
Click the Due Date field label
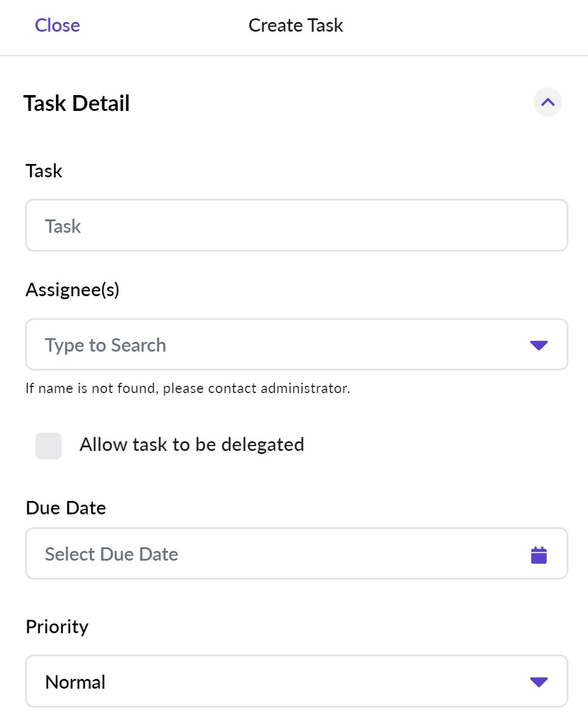(66, 508)
